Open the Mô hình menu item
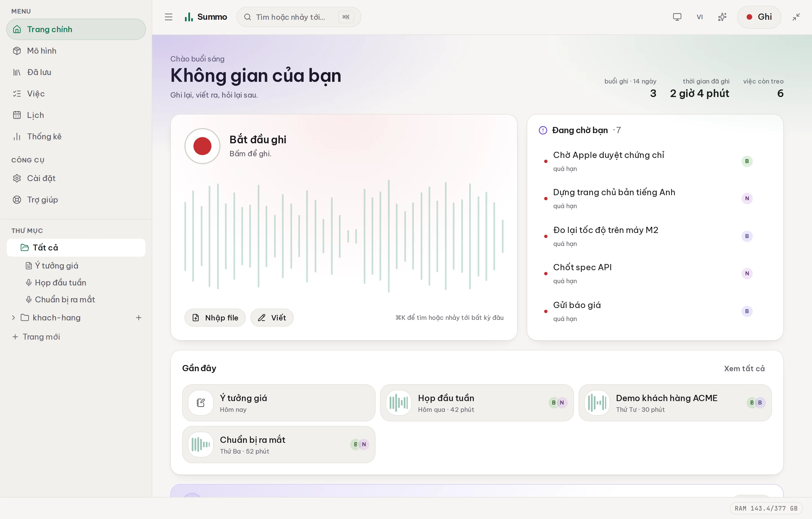The width and height of the screenshot is (812, 519). tap(76, 50)
